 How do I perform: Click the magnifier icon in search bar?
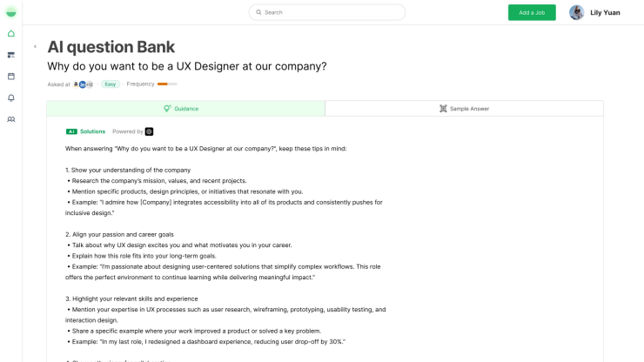[258, 12]
